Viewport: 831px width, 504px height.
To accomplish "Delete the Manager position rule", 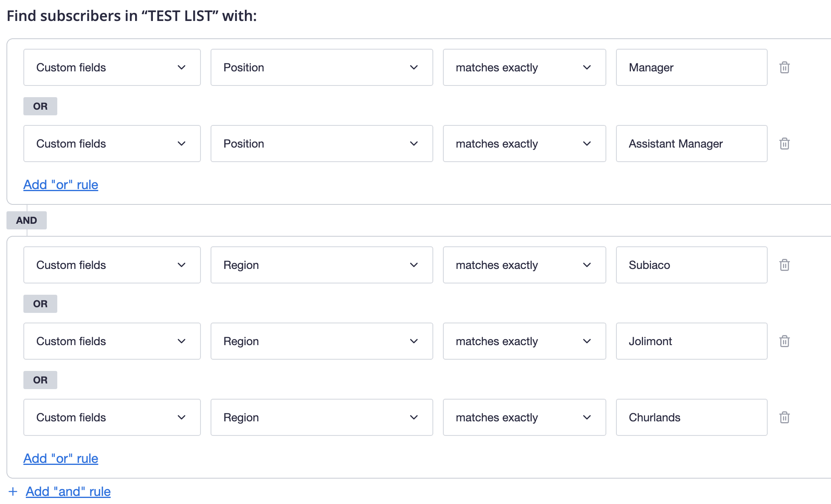I will (784, 67).
